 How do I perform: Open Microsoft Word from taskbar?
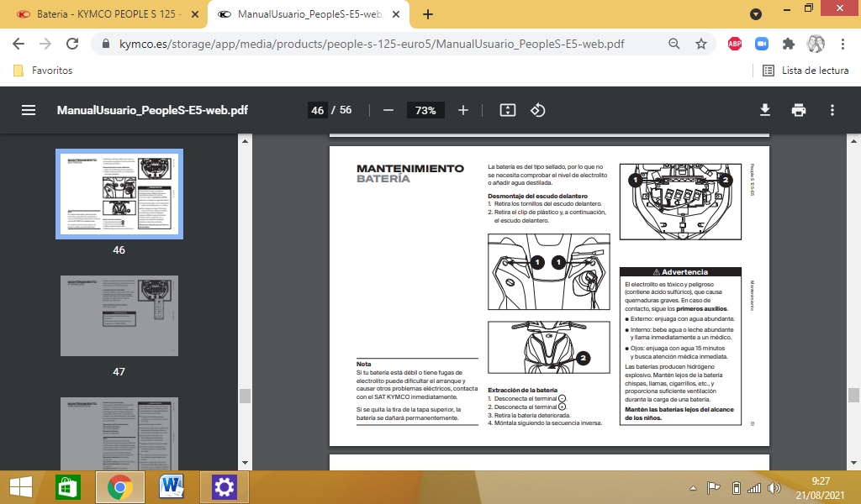[172, 487]
